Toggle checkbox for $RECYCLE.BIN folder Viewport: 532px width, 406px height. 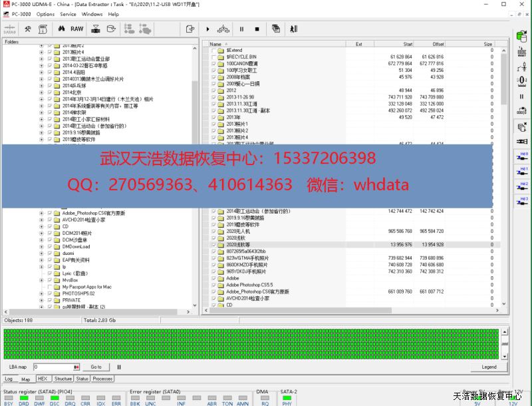213,57
